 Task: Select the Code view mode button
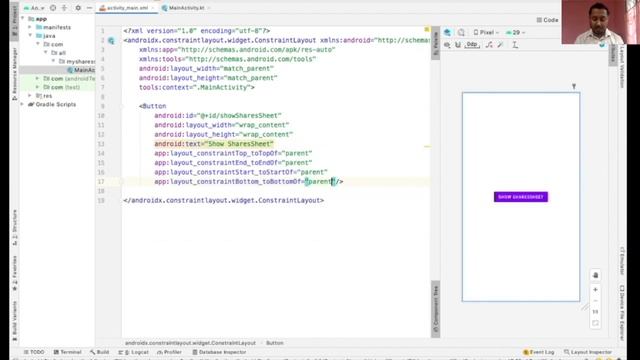pyautogui.click(x=547, y=20)
